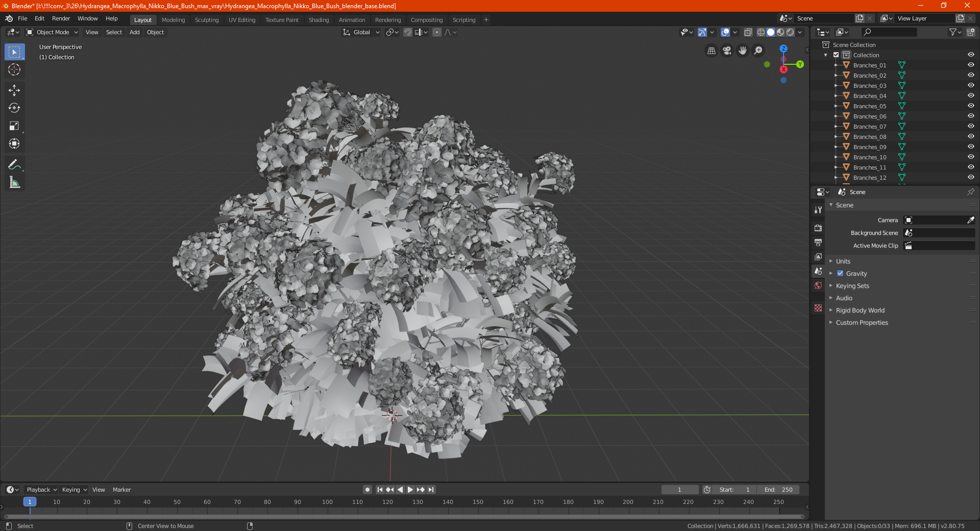Image resolution: width=980 pixels, height=531 pixels.
Task: Switch to Sculpting workspace tab
Action: pos(206,20)
